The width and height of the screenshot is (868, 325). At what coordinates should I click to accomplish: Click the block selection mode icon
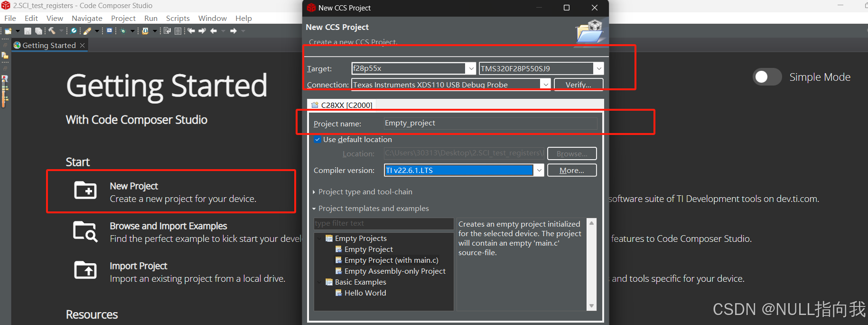pos(178,31)
